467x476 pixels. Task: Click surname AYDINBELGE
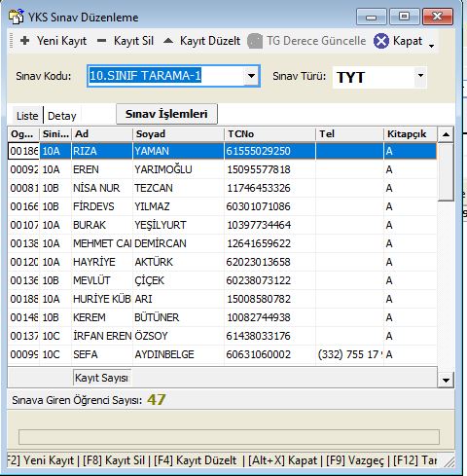164,354
